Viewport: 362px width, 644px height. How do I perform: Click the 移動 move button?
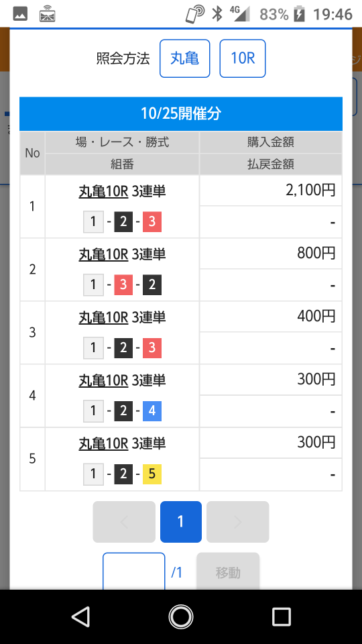228,572
